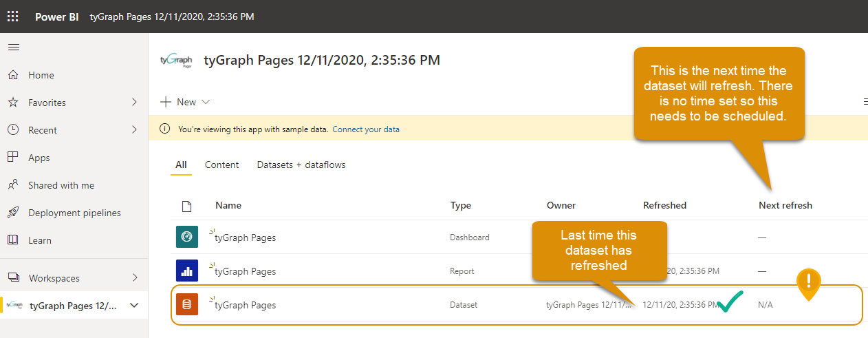Click the Report type cell text
The height and width of the screenshot is (338, 868).
point(462,271)
